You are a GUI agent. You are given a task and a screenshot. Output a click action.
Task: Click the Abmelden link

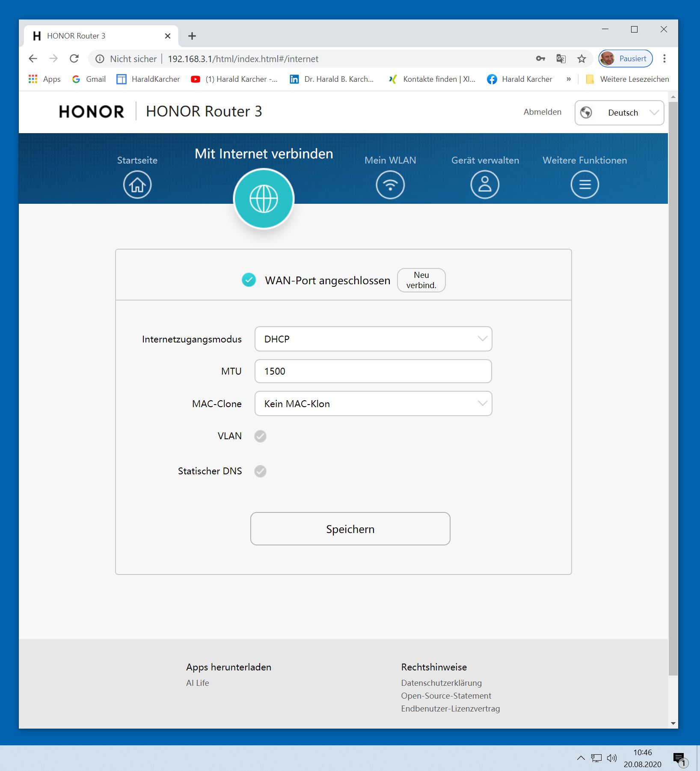point(543,112)
